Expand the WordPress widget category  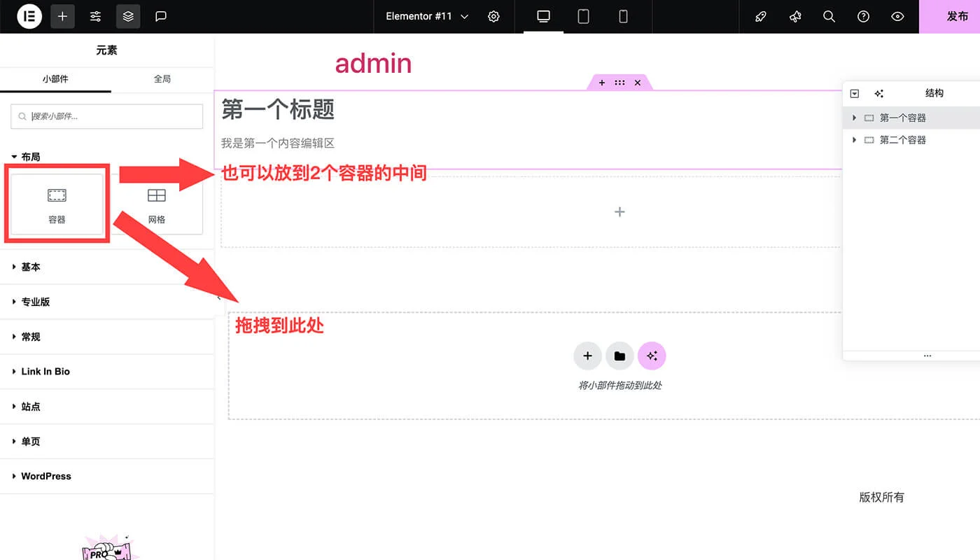tap(45, 476)
